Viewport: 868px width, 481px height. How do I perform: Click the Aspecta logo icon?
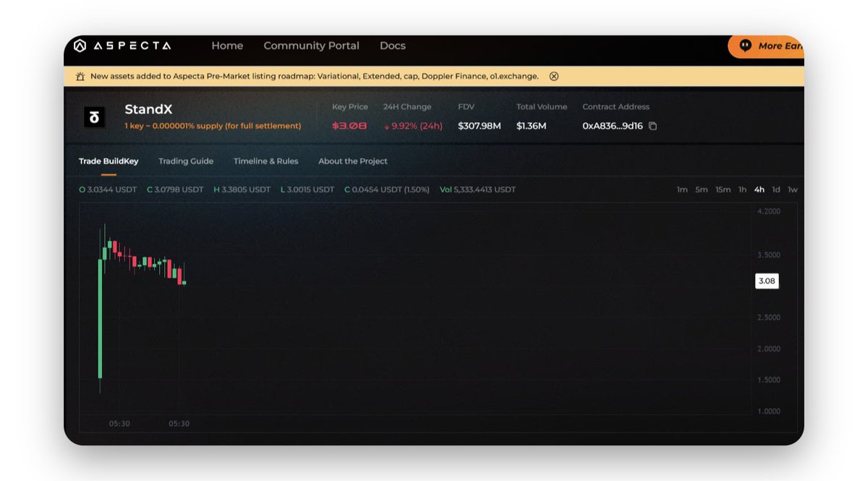pos(80,46)
